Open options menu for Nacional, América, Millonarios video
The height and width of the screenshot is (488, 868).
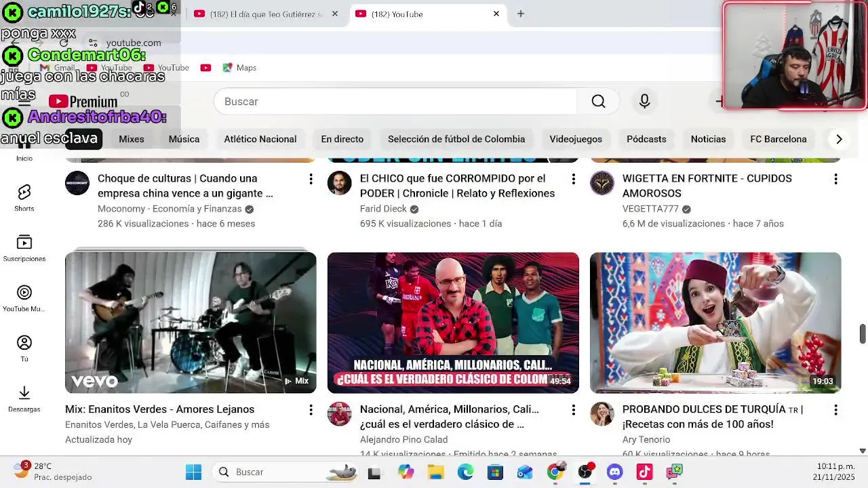coord(573,410)
